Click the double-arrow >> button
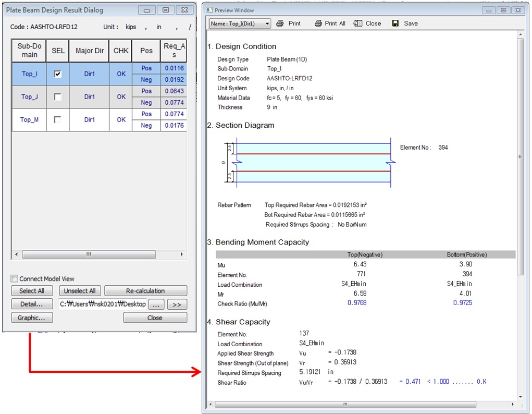This screenshot has height=414, width=532. pos(177,304)
